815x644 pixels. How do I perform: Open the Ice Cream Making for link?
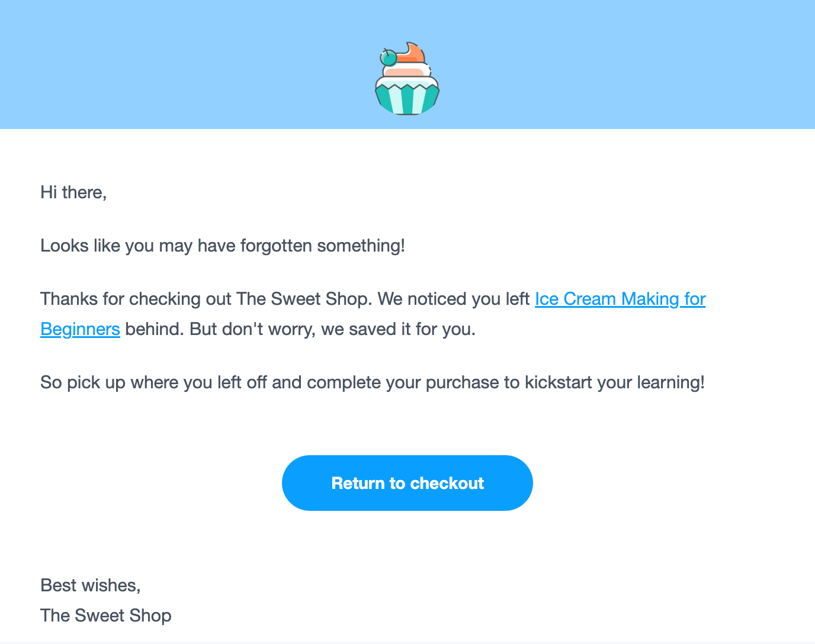tap(620, 299)
